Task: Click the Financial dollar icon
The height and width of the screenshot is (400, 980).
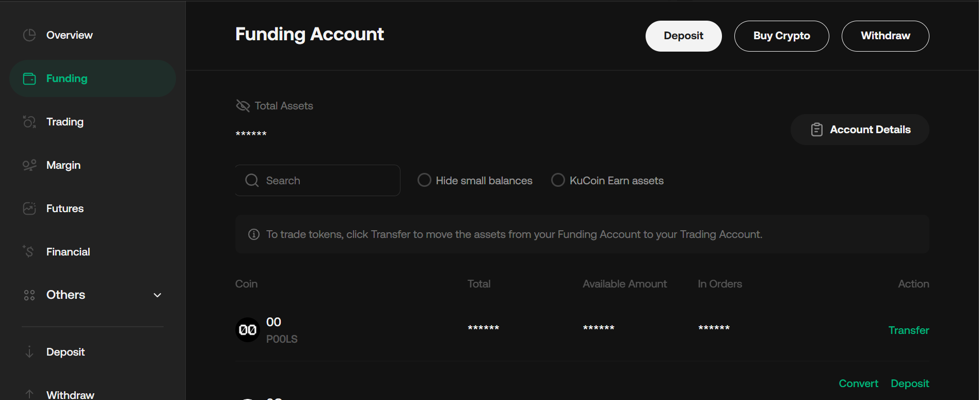Action: tap(29, 252)
